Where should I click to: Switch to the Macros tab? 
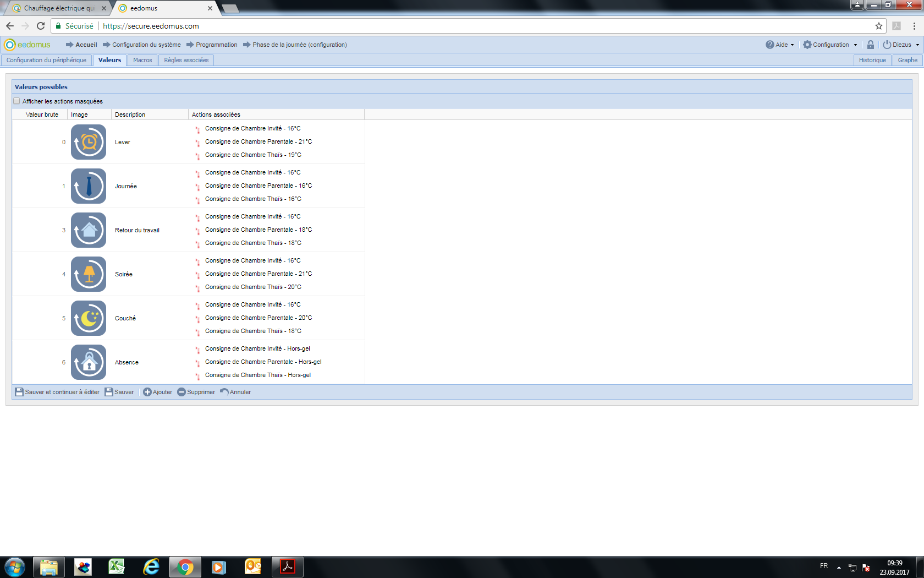142,60
